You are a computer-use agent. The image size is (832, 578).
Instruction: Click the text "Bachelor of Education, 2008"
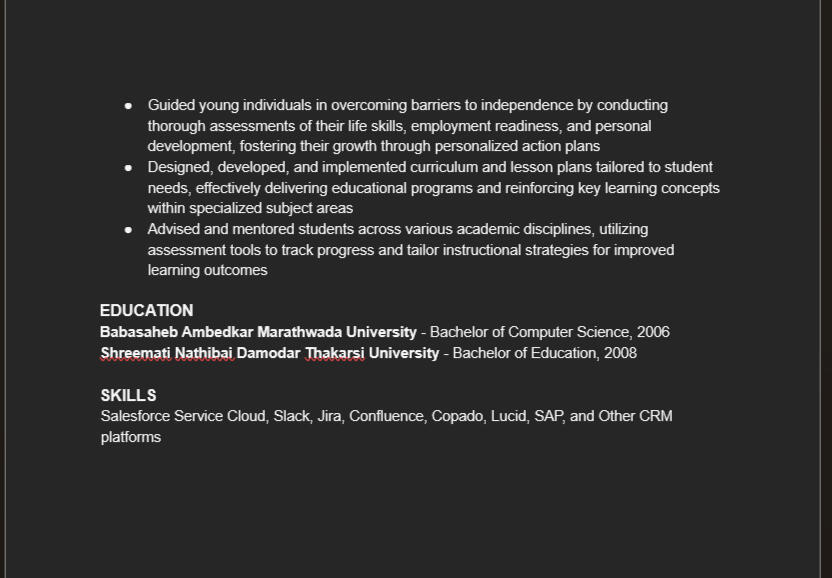544,353
